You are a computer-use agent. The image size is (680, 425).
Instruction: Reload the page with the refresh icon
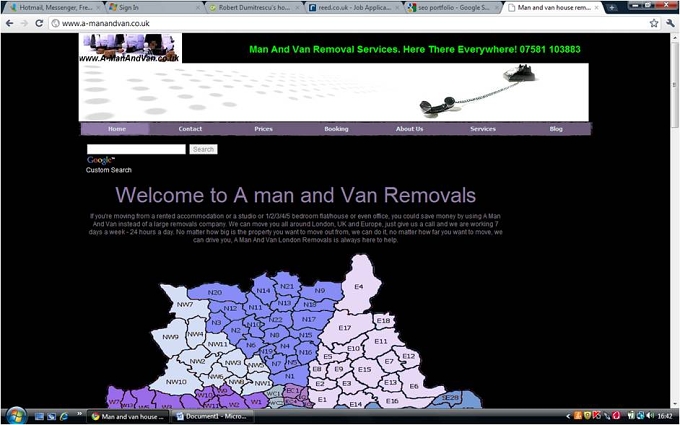pyautogui.click(x=39, y=23)
